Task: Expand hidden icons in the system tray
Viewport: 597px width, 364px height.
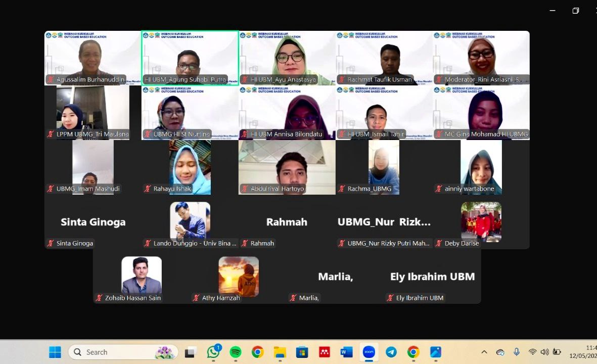Action: 484,352
